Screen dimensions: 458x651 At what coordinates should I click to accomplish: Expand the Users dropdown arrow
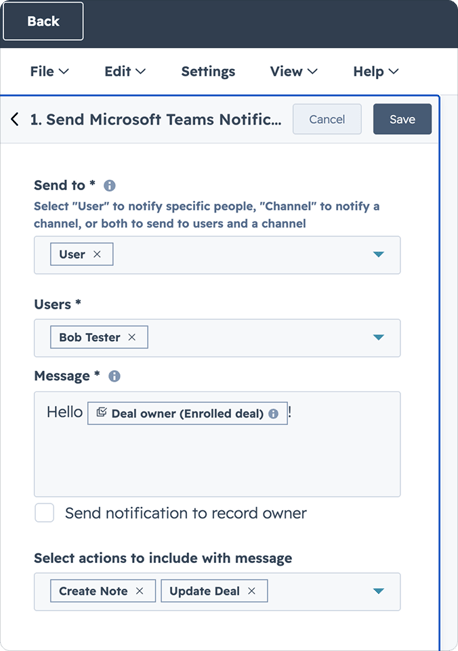(x=378, y=337)
